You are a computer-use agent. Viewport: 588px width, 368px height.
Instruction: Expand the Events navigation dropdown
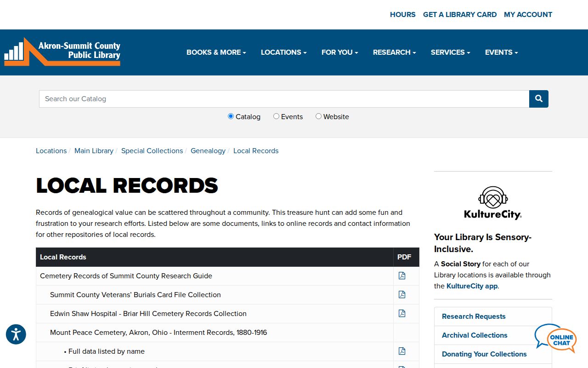point(502,52)
